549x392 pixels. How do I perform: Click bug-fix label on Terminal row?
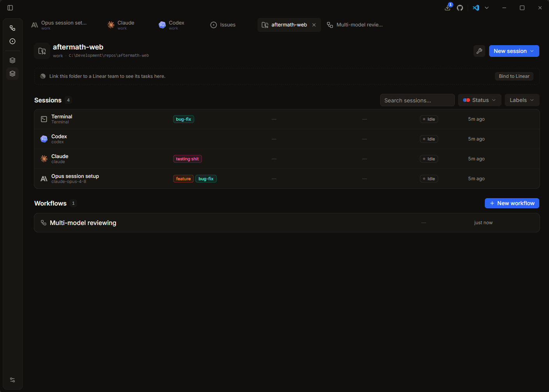[184, 119]
